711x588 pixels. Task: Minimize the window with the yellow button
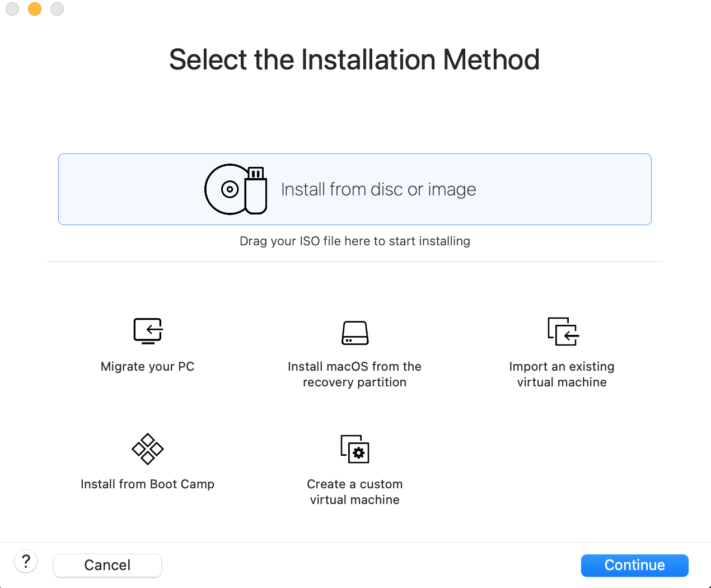pyautogui.click(x=35, y=9)
